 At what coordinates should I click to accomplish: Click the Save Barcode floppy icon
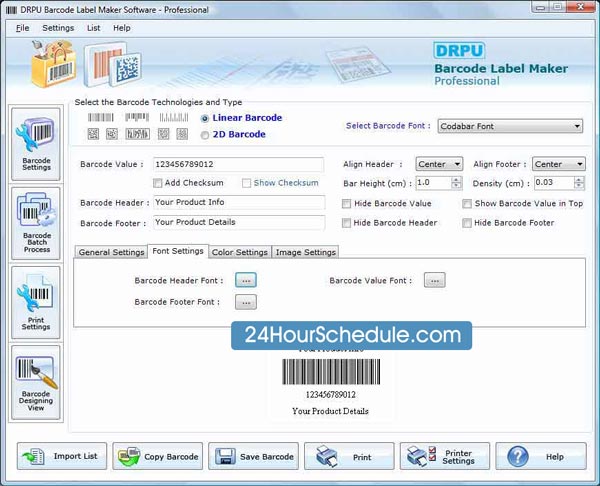tap(225, 456)
